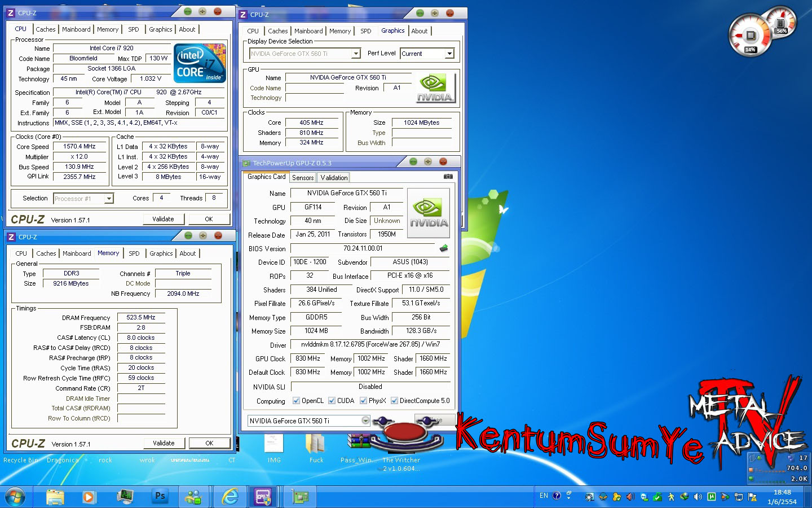Click the Release Date value Jan 25, 2011
812x508 pixels.
pyautogui.click(x=313, y=234)
